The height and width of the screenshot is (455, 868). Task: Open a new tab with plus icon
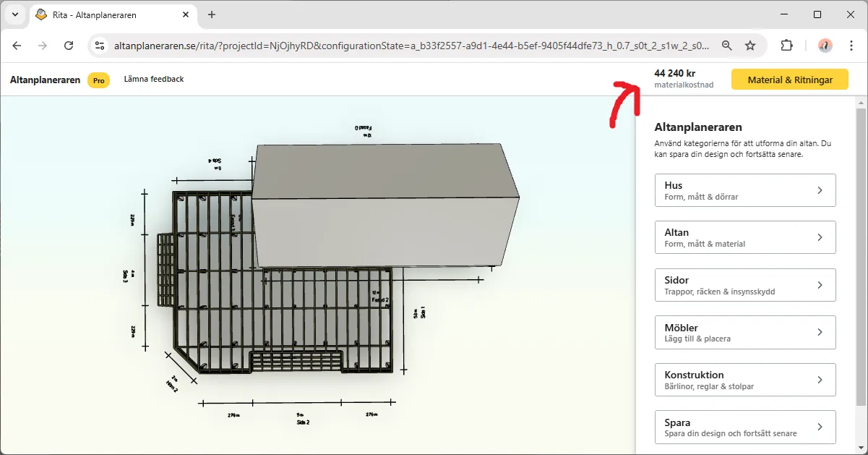(212, 14)
